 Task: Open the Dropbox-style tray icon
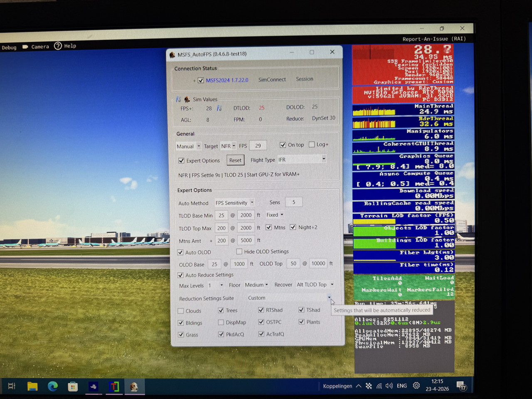point(369,386)
